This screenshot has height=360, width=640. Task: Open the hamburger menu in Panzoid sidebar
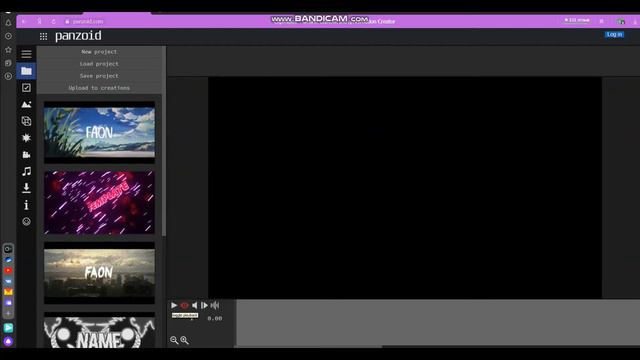(x=26, y=54)
